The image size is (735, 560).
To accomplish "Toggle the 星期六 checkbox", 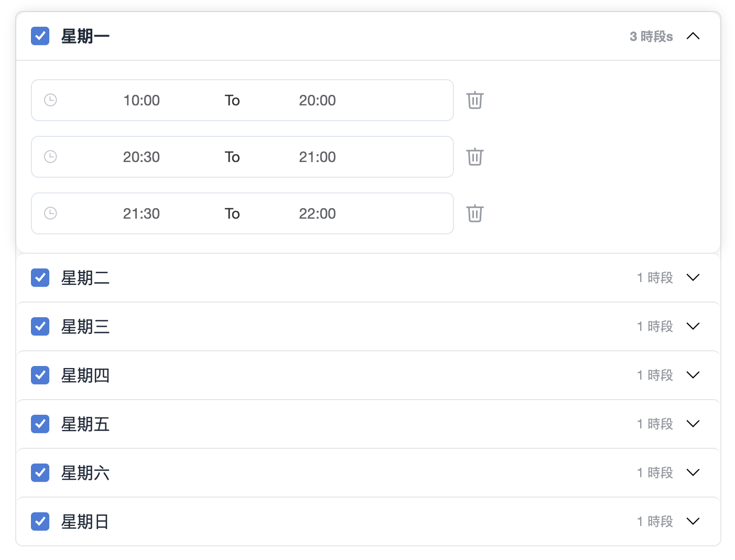I will tap(40, 473).
